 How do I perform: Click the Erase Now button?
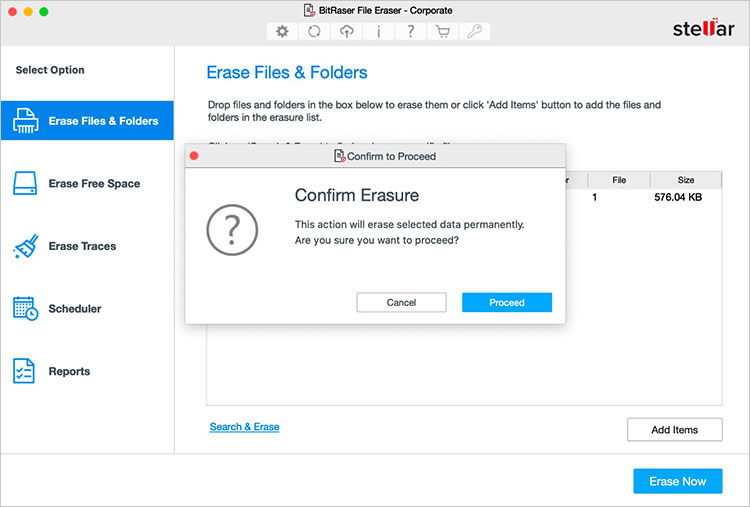point(677,481)
